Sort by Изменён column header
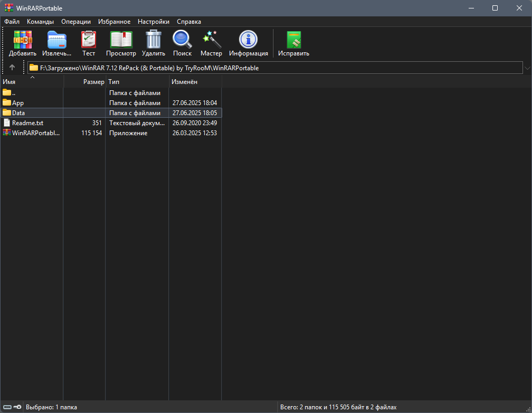This screenshot has width=532, height=413. tap(195, 81)
